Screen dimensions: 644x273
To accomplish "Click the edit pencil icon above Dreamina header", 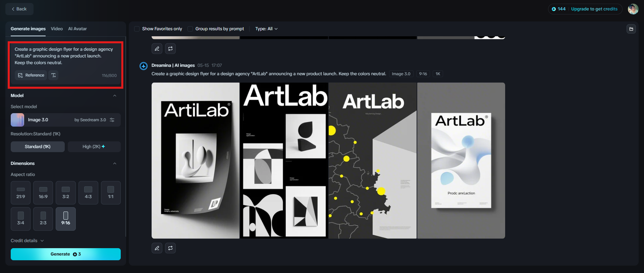I will tap(157, 49).
